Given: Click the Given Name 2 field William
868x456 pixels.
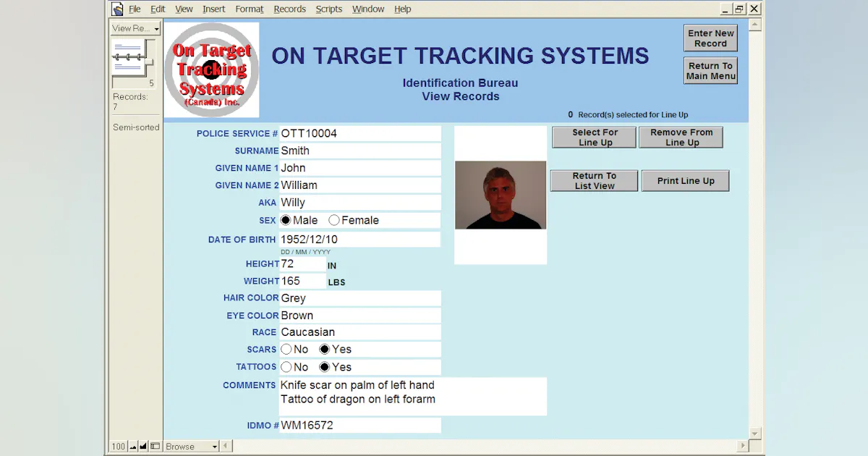Looking at the screenshot, I should [x=360, y=185].
